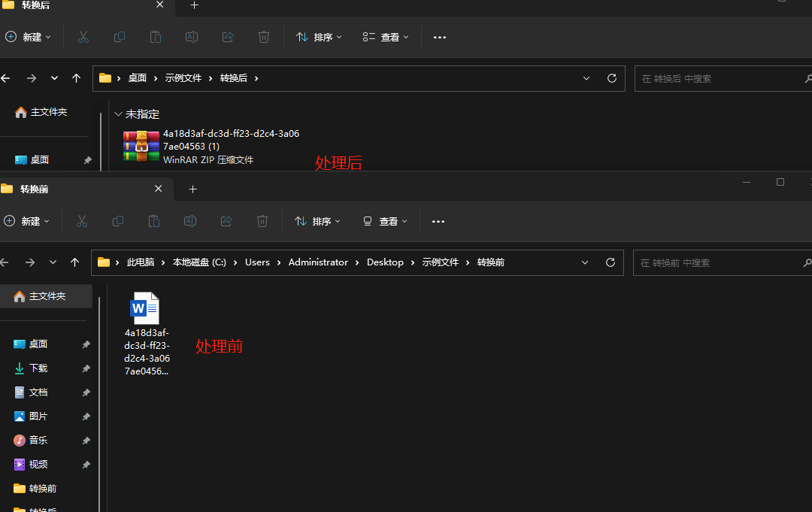The height and width of the screenshot is (512, 812).
Task: Click the Share icon in the 转换前 window toolbar
Action: (226, 221)
